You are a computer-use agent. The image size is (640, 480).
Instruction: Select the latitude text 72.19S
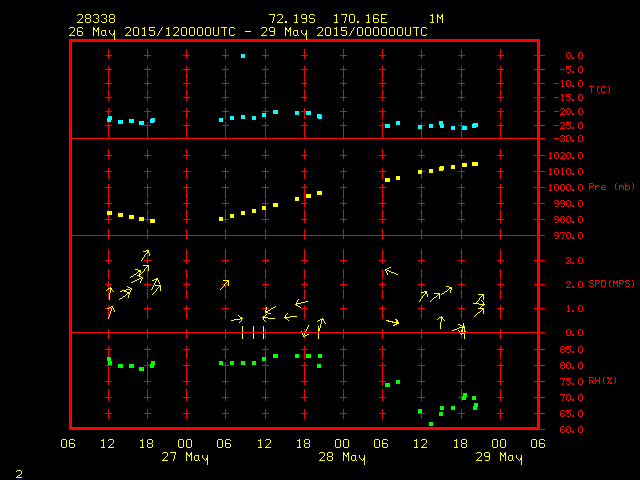point(292,19)
